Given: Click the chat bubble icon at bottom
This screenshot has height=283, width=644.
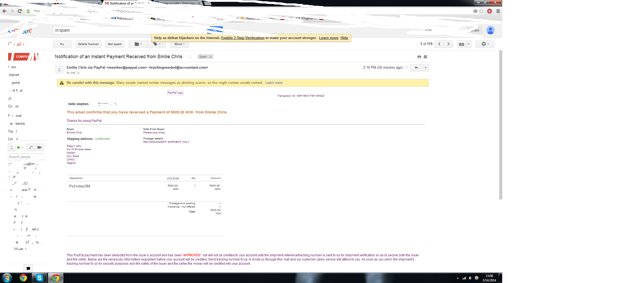Looking at the screenshot, I should (28, 268).
